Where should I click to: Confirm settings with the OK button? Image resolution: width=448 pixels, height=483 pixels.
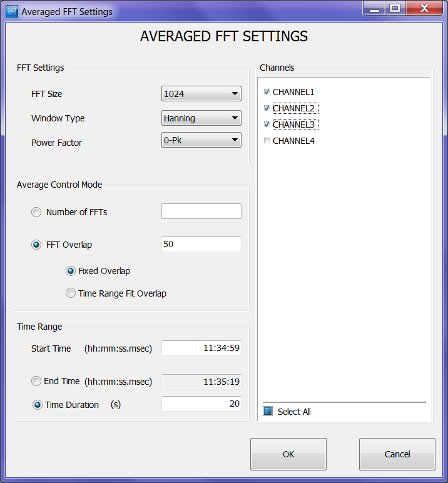(288, 454)
